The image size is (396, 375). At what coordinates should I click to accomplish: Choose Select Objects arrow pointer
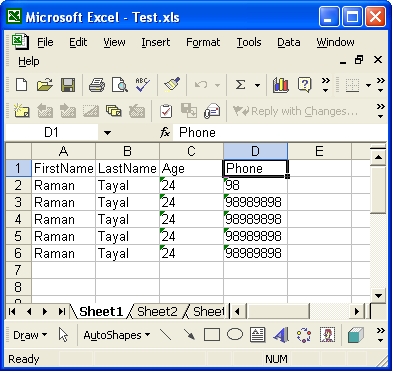tap(63, 335)
